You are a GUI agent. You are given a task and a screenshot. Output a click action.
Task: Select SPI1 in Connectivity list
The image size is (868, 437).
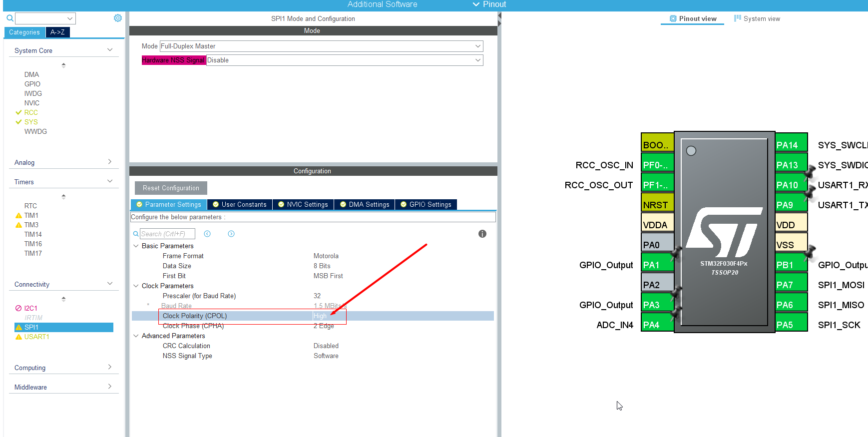(64, 327)
